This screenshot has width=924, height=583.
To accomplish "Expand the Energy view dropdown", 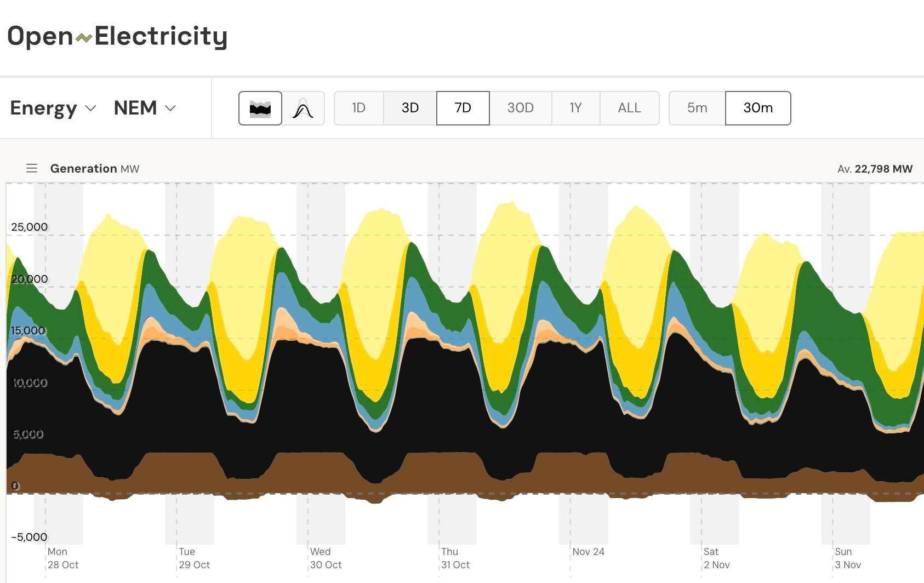I will pyautogui.click(x=53, y=108).
